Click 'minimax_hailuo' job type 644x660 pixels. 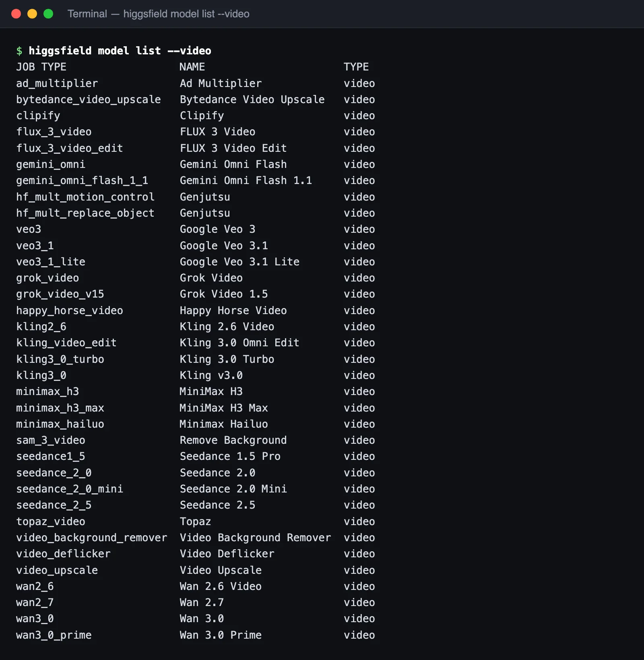[x=60, y=424]
